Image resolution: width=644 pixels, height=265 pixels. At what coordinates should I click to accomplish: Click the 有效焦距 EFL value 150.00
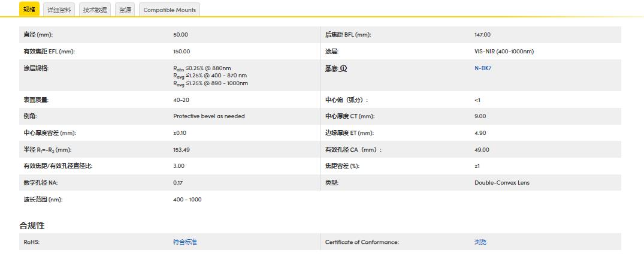(x=182, y=52)
